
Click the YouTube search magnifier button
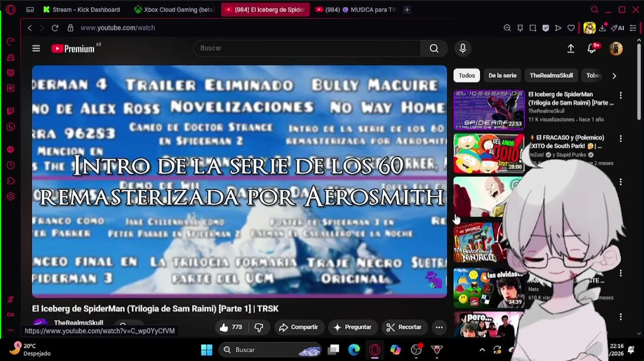pyautogui.click(x=434, y=48)
